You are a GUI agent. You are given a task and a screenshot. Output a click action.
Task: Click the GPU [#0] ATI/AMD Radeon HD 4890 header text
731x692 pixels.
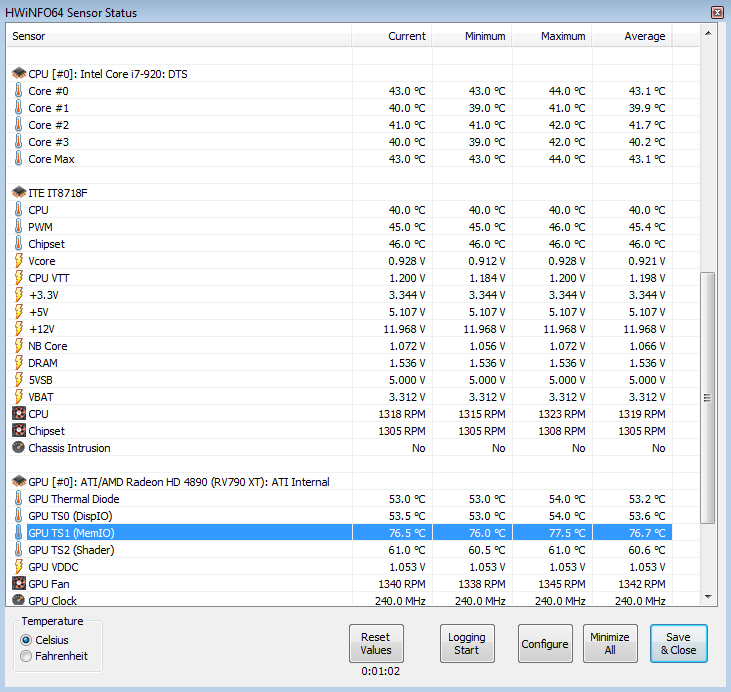tap(179, 482)
